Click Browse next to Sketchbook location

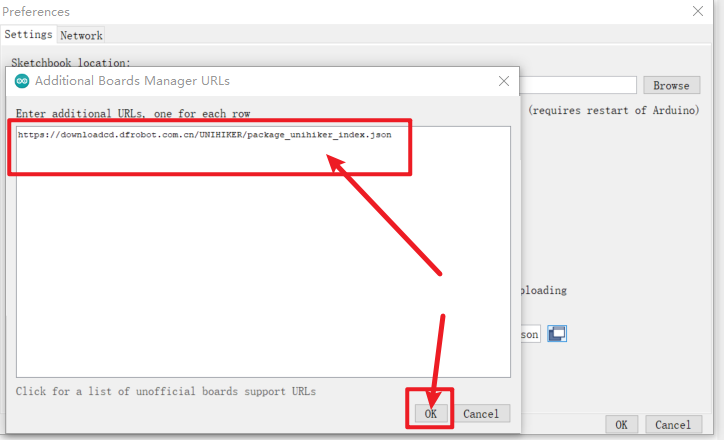coord(671,86)
